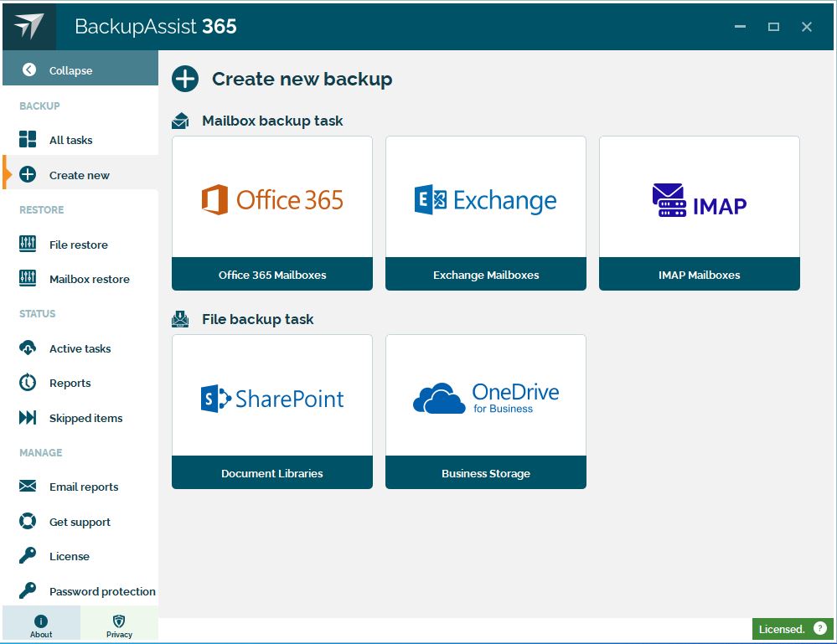Image resolution: width=837 pixels, height=644 pixels.
Task: Select the OneDrive for Business card
Action: pyautogui.click(x=486, y=395)
